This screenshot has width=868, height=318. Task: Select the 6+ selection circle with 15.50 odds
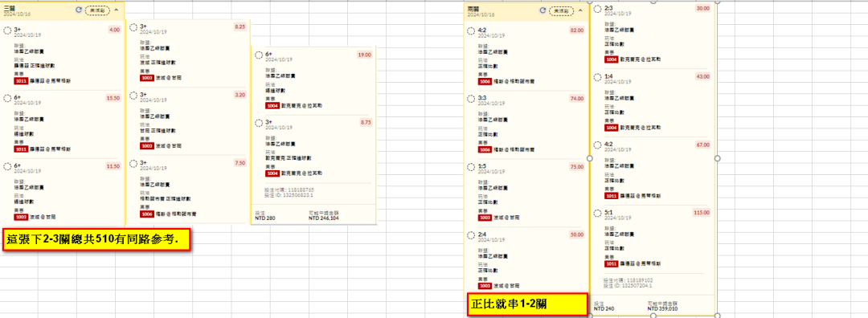[8, 99]
